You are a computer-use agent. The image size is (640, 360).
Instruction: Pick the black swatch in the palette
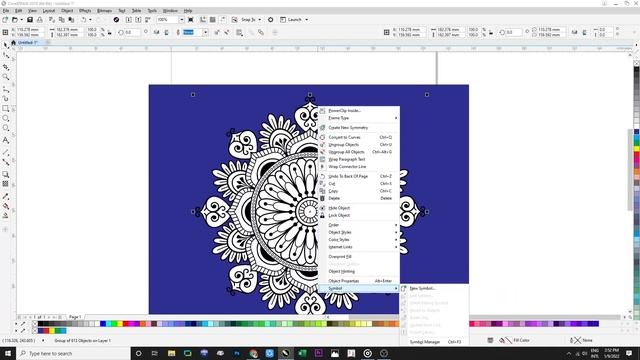coord(40,324)
